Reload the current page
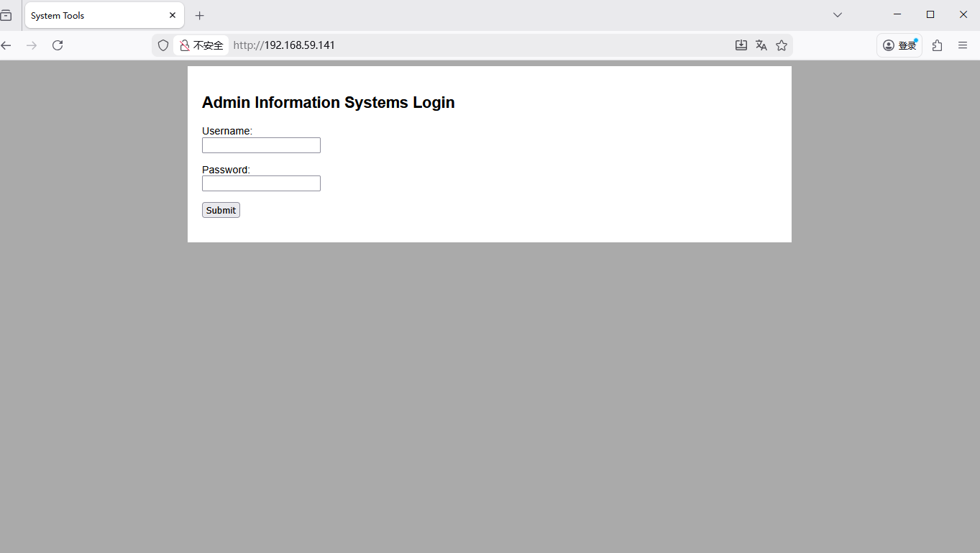Viewport: 980px width, 553px height. 58,45
